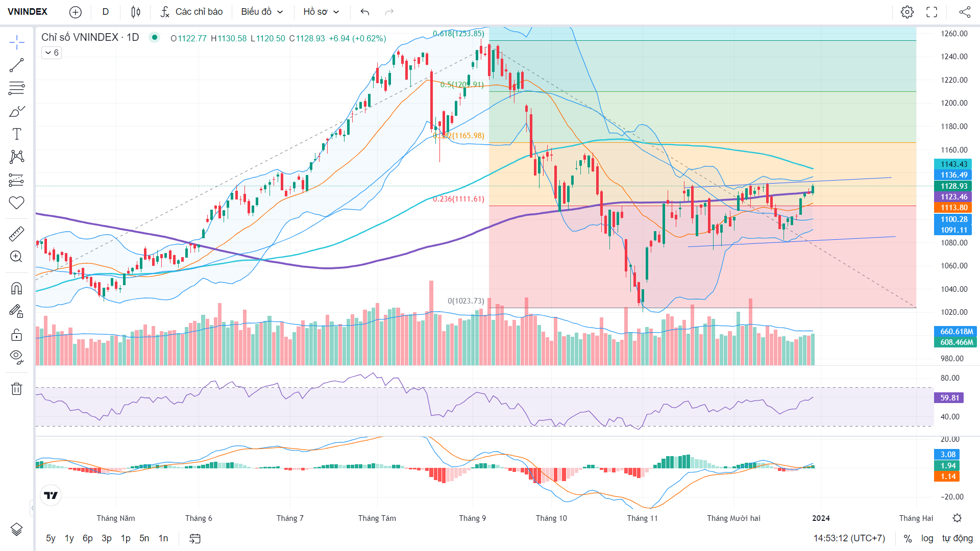Select the Fibonacci retracement tool

[16, 88]
